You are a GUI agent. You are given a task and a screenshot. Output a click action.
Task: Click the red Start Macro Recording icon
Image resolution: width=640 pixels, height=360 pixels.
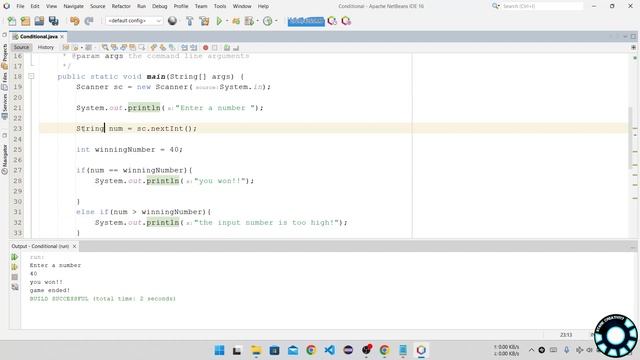point(206,48)
